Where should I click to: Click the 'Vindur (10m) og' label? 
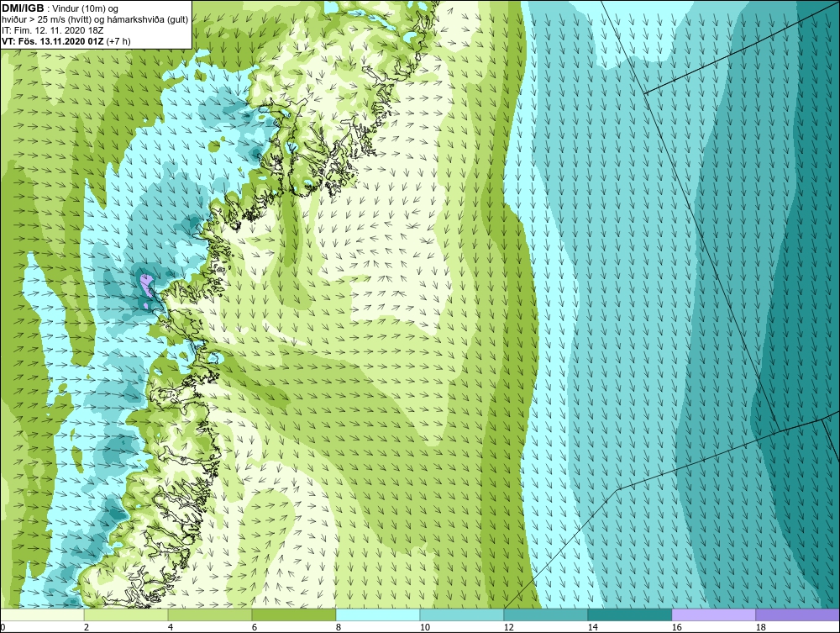(x=86, y=9)
